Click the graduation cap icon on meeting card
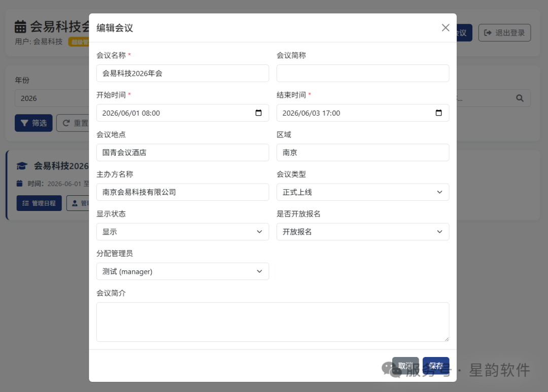 [22, 166]
